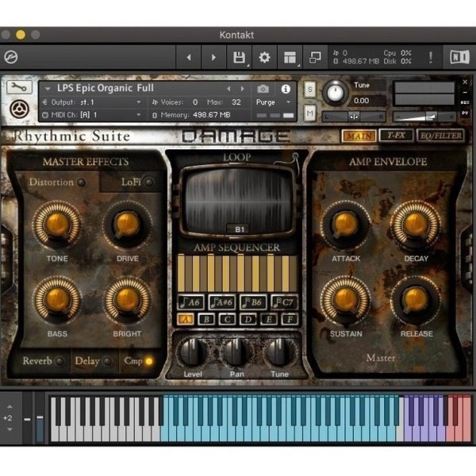Enable the Delay effect
The height and width of the screenshot is (476, 476).
coord(107,361)
